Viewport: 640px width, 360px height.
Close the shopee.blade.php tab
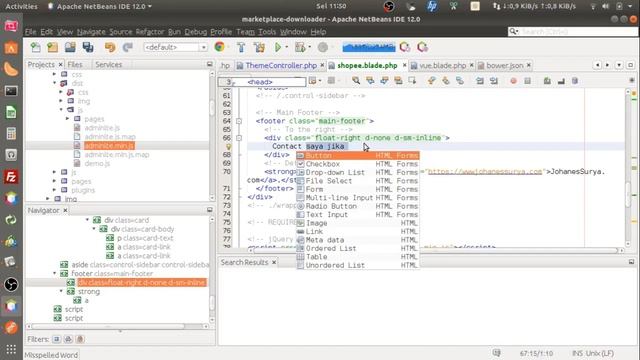click(404, 65)
